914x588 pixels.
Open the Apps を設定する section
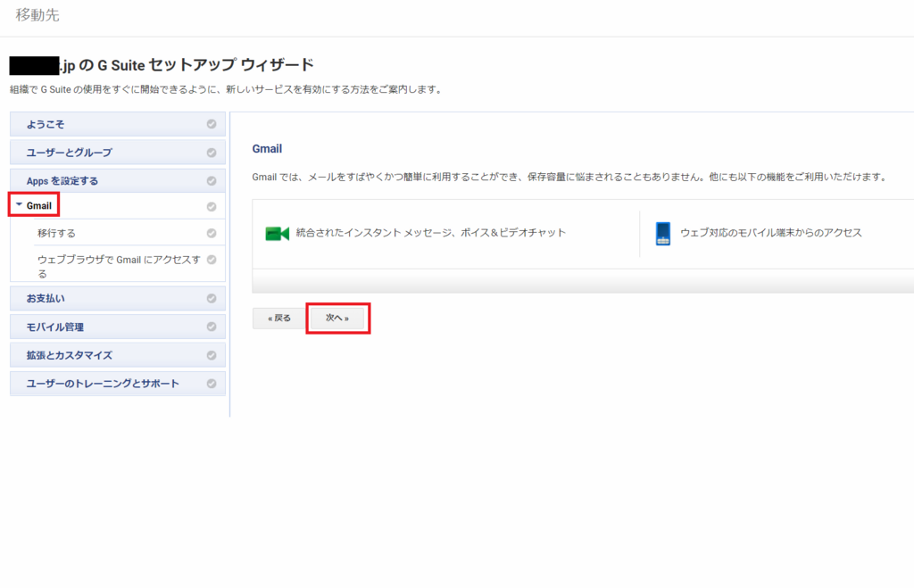click(x=118, y=180)
